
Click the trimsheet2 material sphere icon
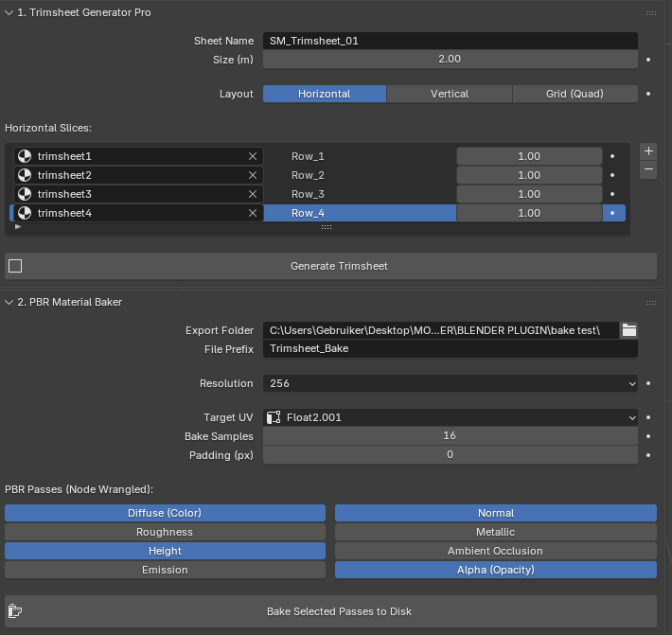[25, 175]
